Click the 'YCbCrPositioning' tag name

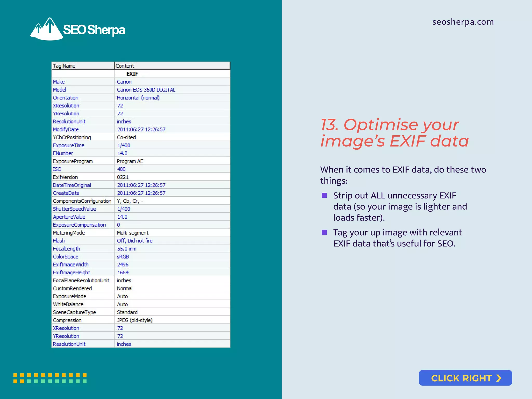[72, 137]
